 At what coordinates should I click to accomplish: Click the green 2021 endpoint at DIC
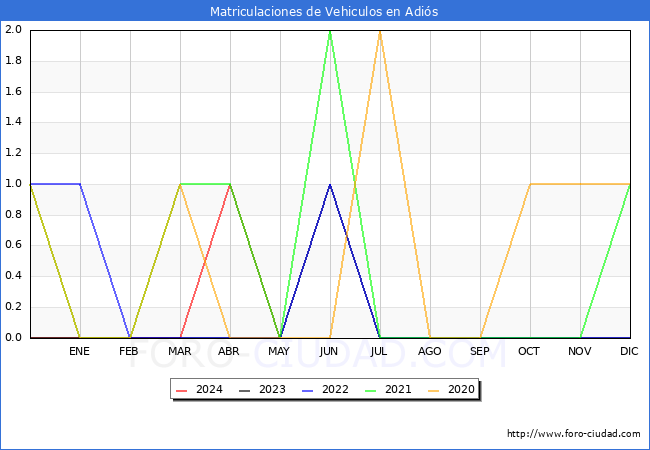point(630,184)
